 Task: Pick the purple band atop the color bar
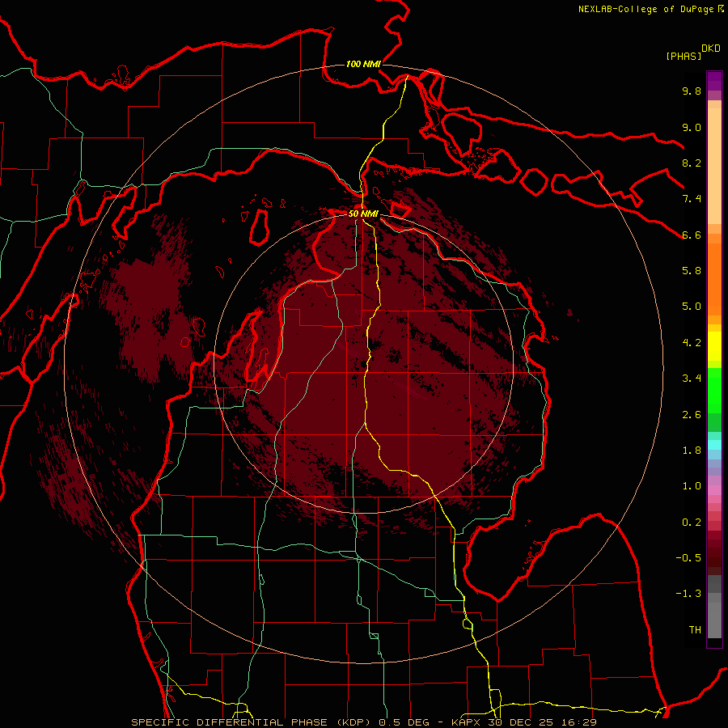pyautogui.click(x=714, y=81)
